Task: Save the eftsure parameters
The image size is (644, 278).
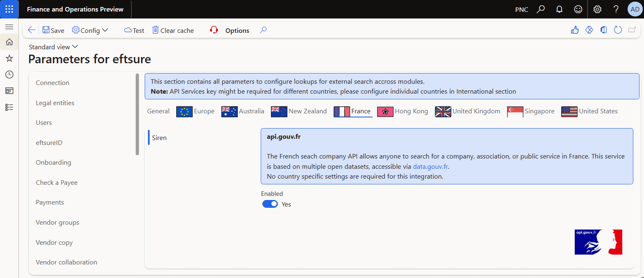Action: (53, 30)
